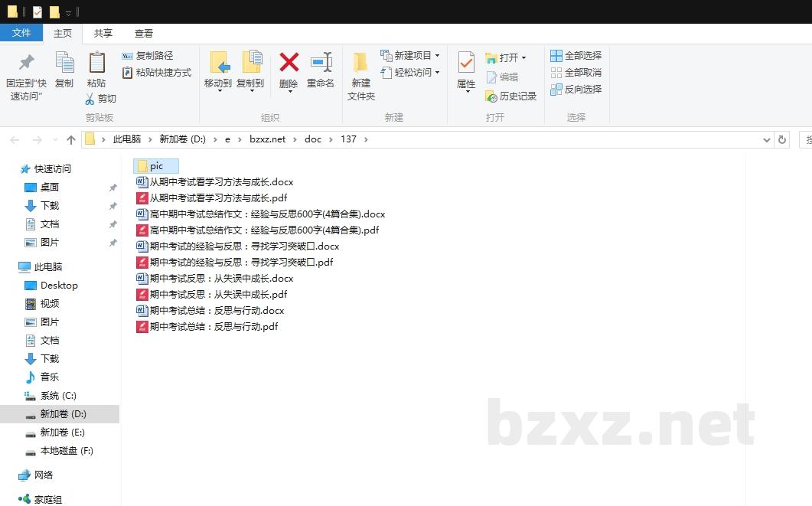Click the Copy icon in clipboard group

[64, 63]
